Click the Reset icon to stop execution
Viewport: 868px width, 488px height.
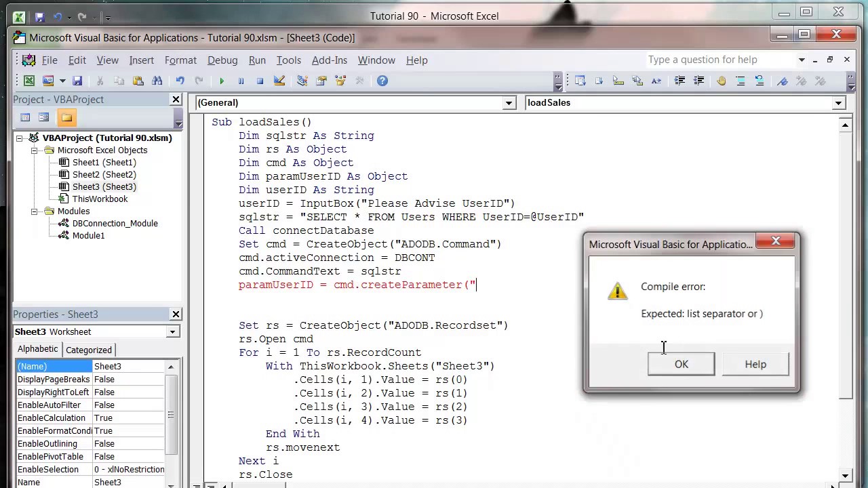tap(260, 81)
